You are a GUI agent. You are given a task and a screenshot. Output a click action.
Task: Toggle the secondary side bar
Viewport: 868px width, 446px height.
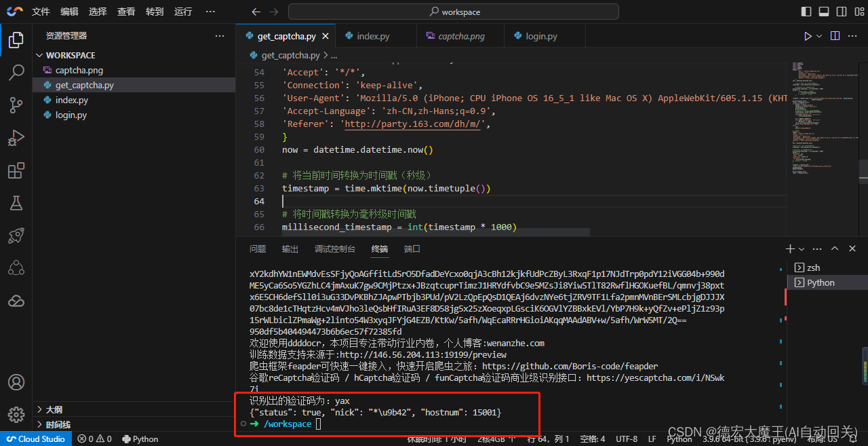(x=842, y=12)
